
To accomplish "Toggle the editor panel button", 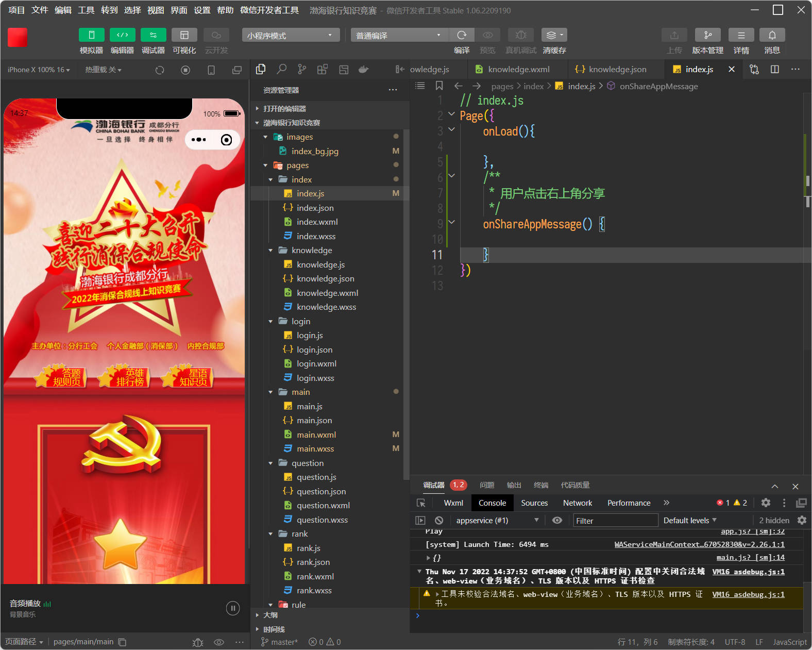I will (122, 35).
